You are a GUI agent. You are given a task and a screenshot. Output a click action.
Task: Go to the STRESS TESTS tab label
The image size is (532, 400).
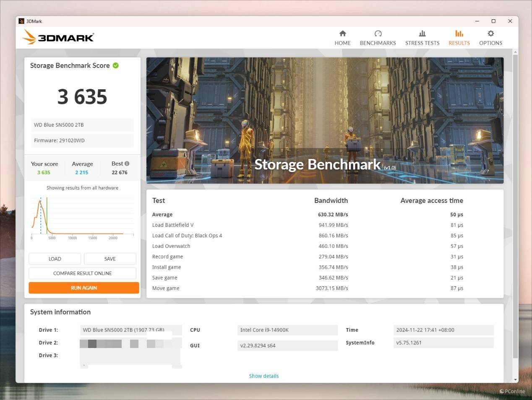422,43
